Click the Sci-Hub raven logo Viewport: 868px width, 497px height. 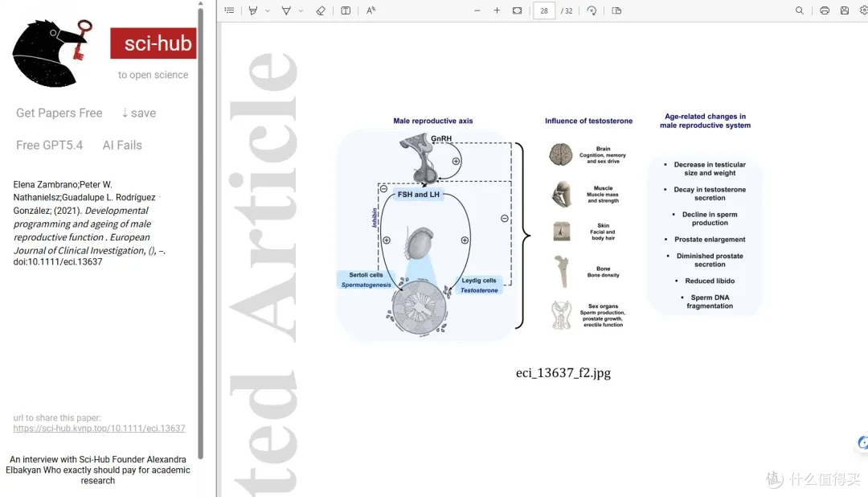[51, 53]
